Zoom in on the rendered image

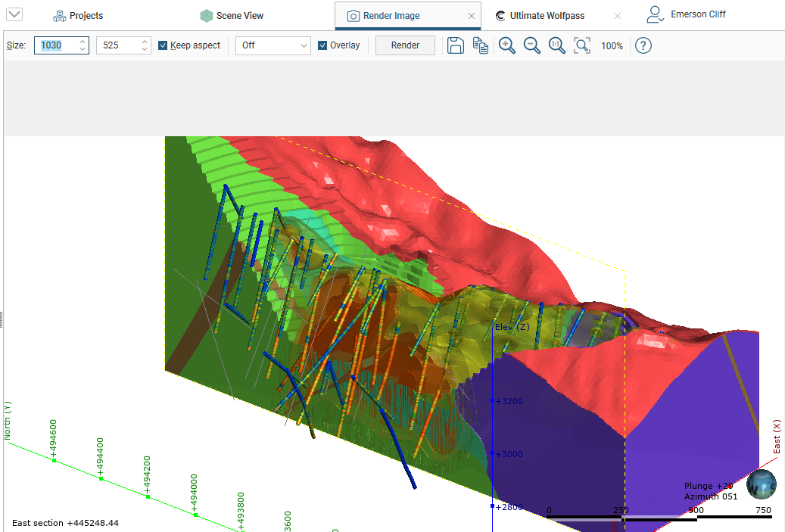[507, 45]
